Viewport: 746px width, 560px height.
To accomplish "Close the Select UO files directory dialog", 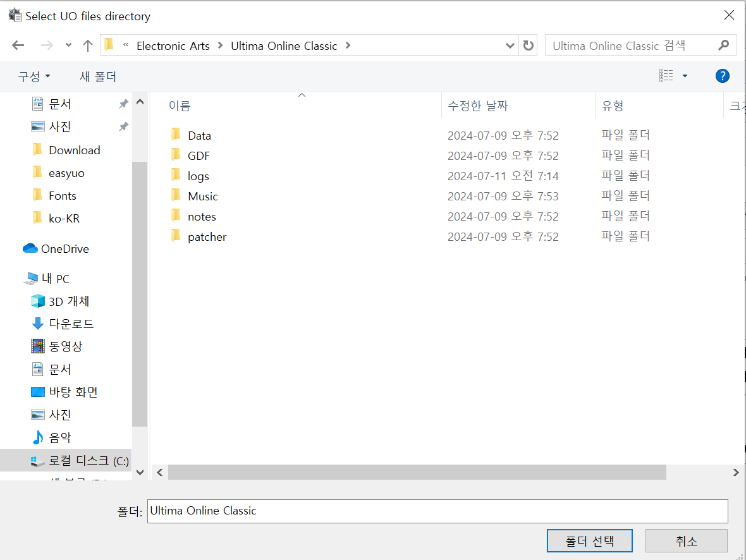I will coord(729,15).
